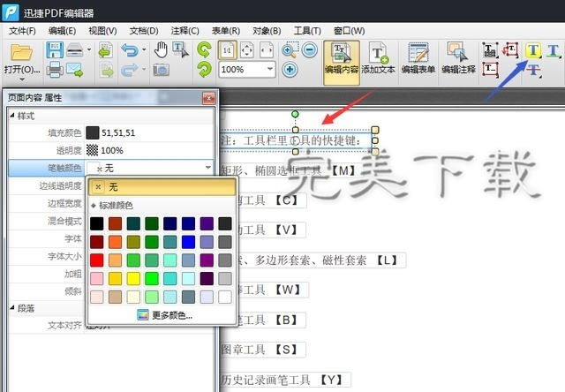The image size is (565, 392).
Task: Click the 透明度 100% value
Action: point(112,150)
